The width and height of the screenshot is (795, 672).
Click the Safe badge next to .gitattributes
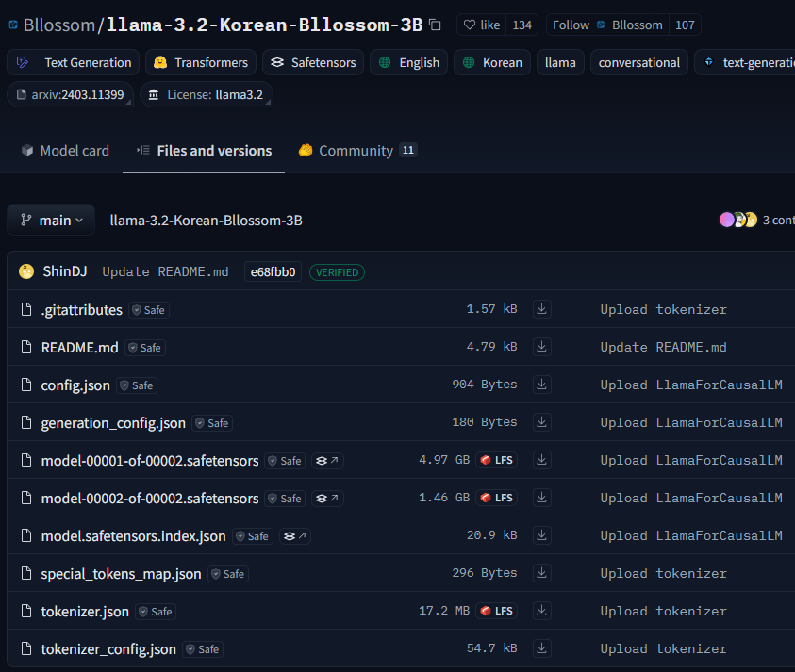149,310
